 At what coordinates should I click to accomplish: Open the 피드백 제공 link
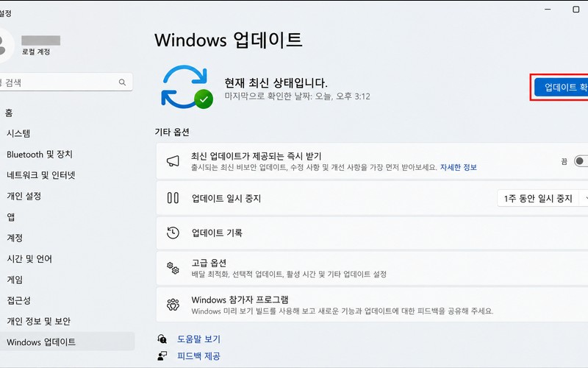(198, 356)
